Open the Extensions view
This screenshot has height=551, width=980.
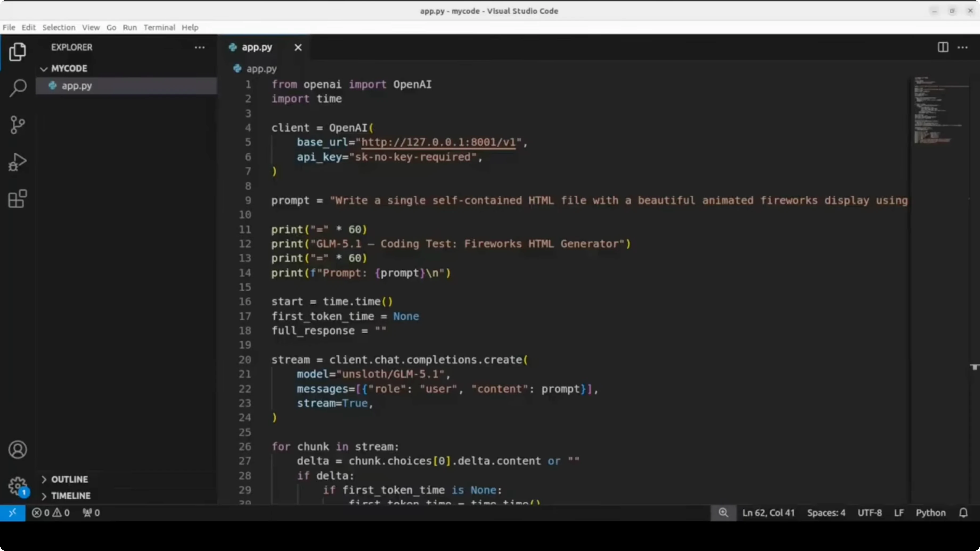[18, 199]
